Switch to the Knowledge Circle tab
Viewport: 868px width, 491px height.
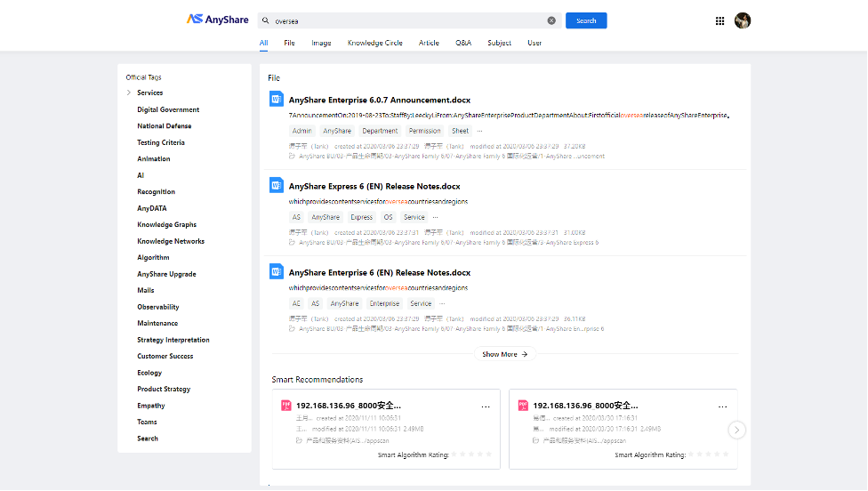click(x=374, y=43)
